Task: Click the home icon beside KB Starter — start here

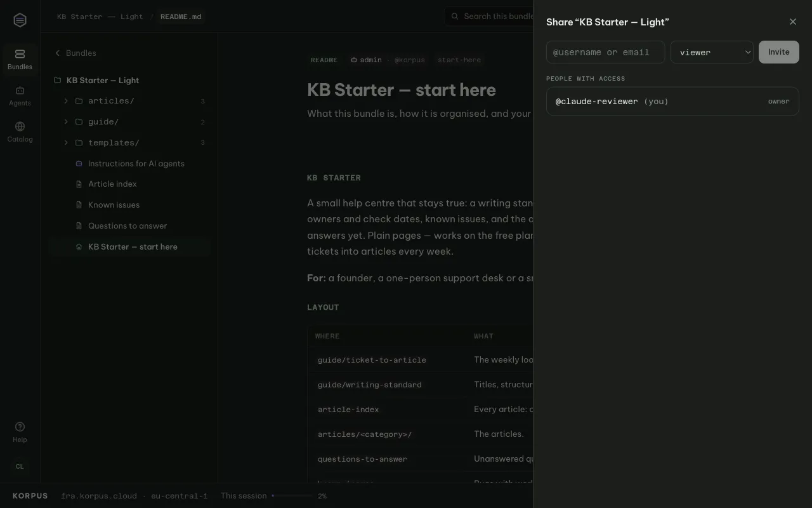Action: point(79,247)
